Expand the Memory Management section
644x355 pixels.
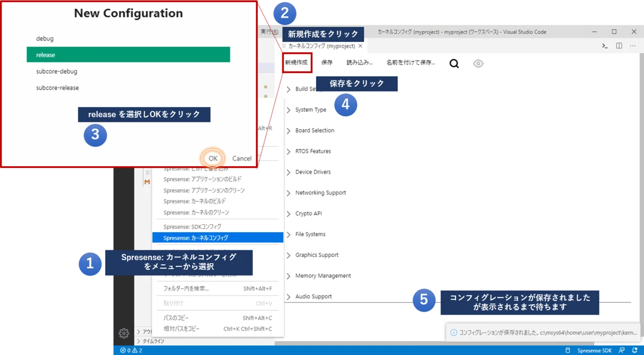[x=319, y=276]
